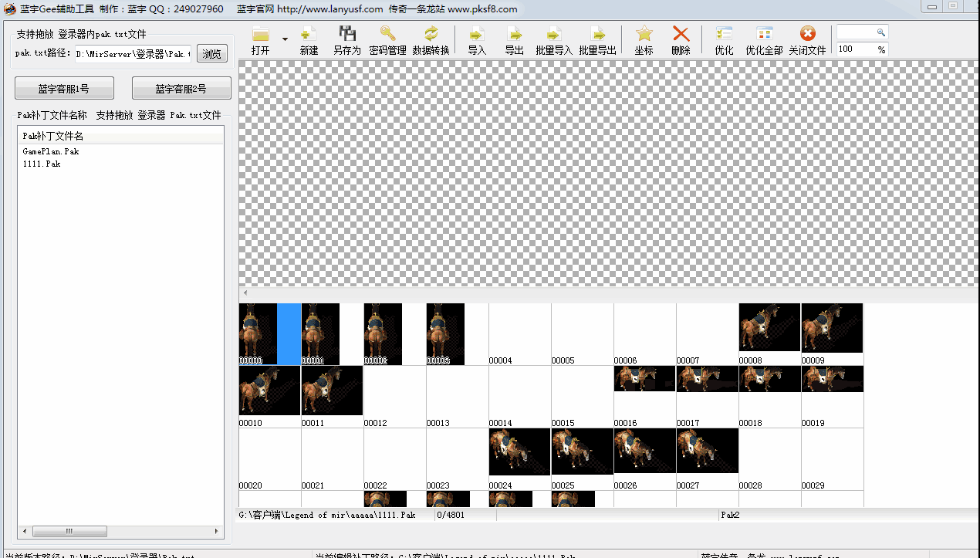Select horse thumbnail 00016
The height and width of the screenshot is (558, 980).
click(644, 396)
